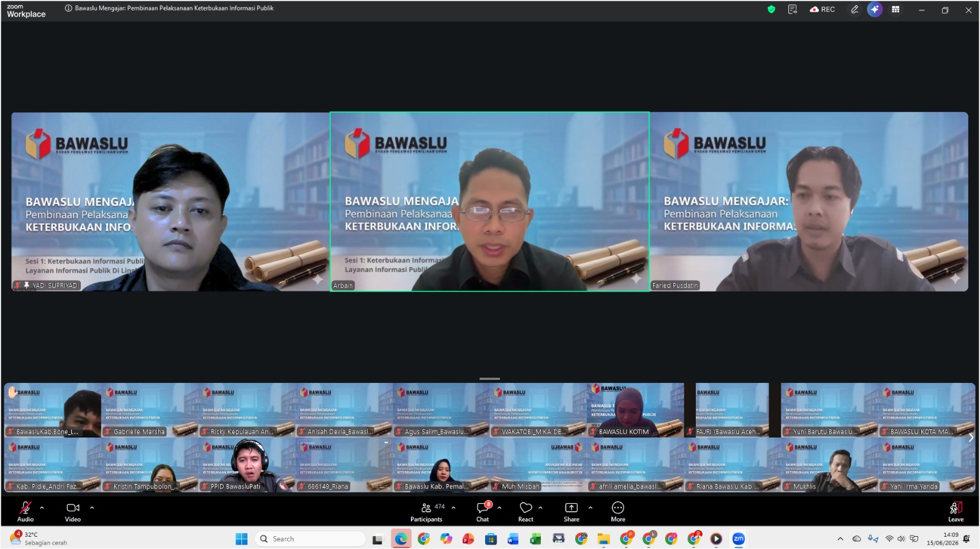980x549 pixels.
Task: Open the weather widget showing 32°C
Action: click(x=38, y=539)
